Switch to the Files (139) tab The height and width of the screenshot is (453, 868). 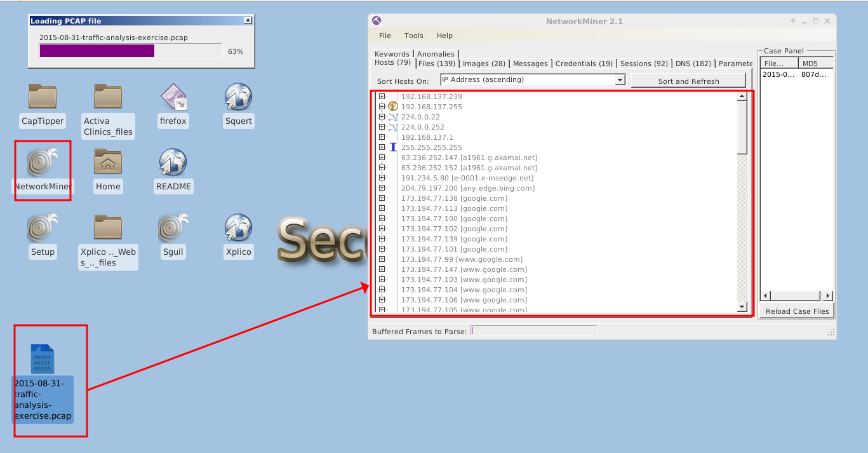click(x=437, y=64)
